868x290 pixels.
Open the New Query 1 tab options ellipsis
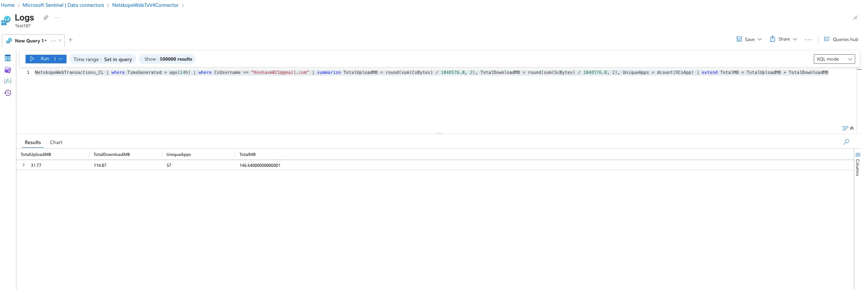click(53, 41)
